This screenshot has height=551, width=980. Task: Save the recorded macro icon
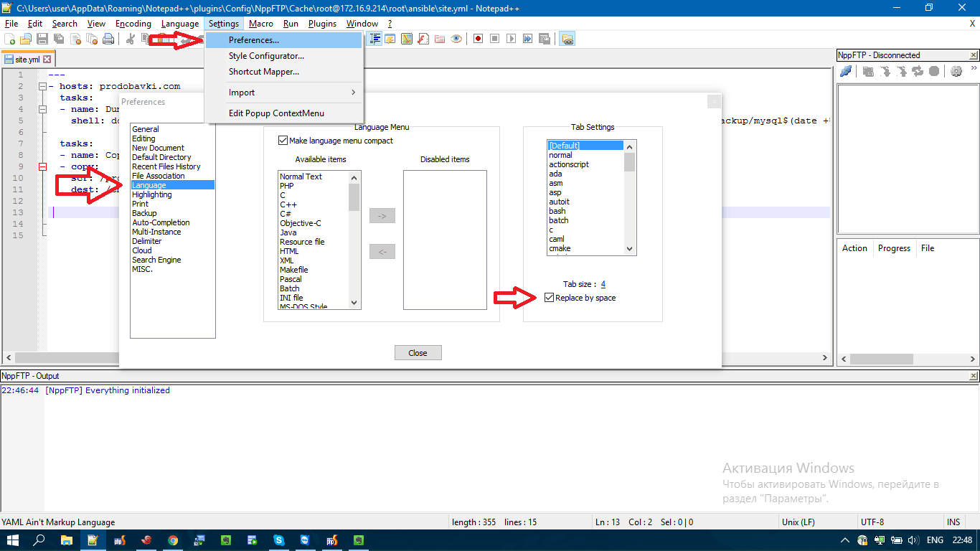(545, 39)
